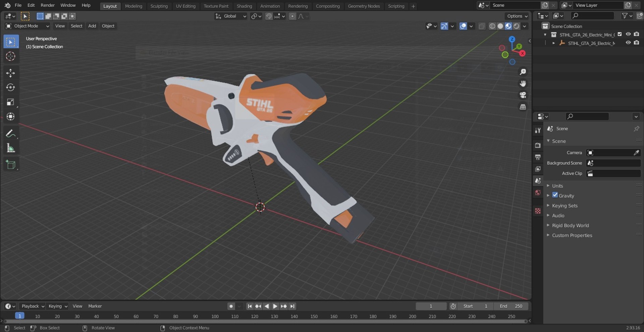Open View Layer properties tab icon
The height and width of the screenshot is (332, 644).
pos(538,169)
